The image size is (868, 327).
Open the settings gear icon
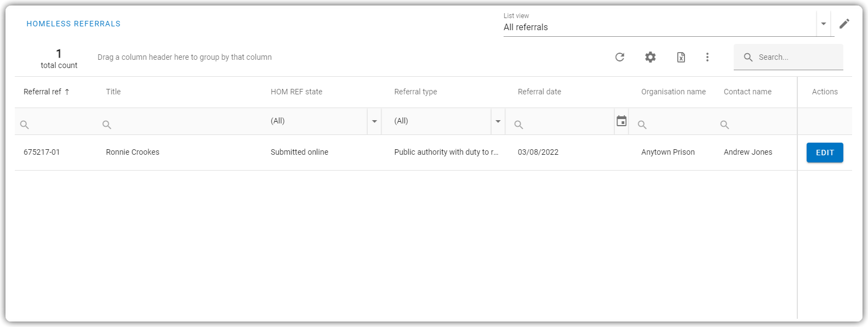point(650,57)
